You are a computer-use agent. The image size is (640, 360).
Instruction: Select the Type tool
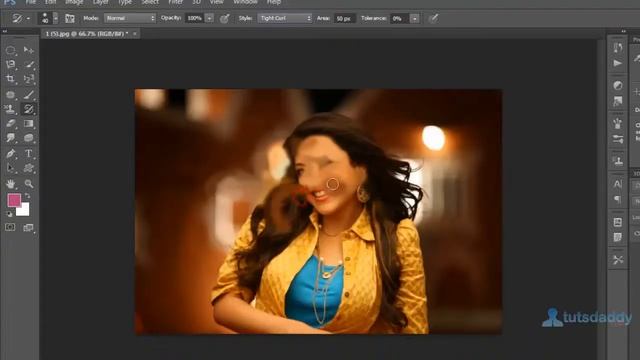(x=29, y=153)
